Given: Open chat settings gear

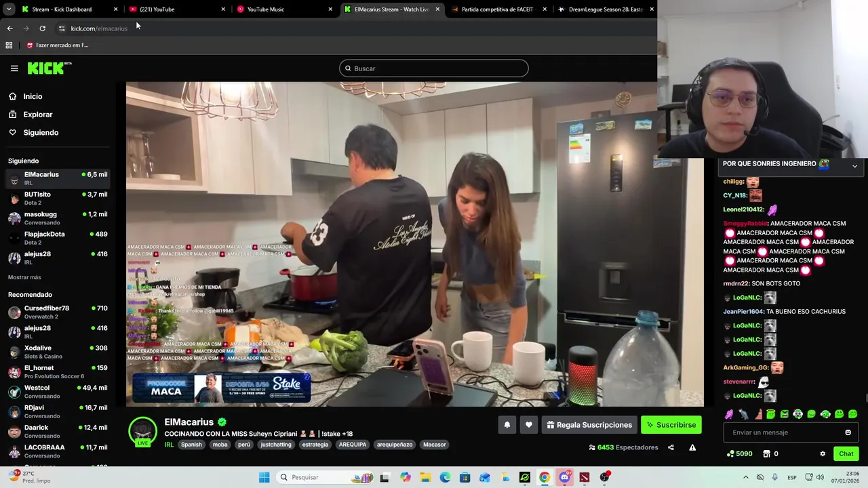Looking at the screenshot, I should [x=823, y=453].
